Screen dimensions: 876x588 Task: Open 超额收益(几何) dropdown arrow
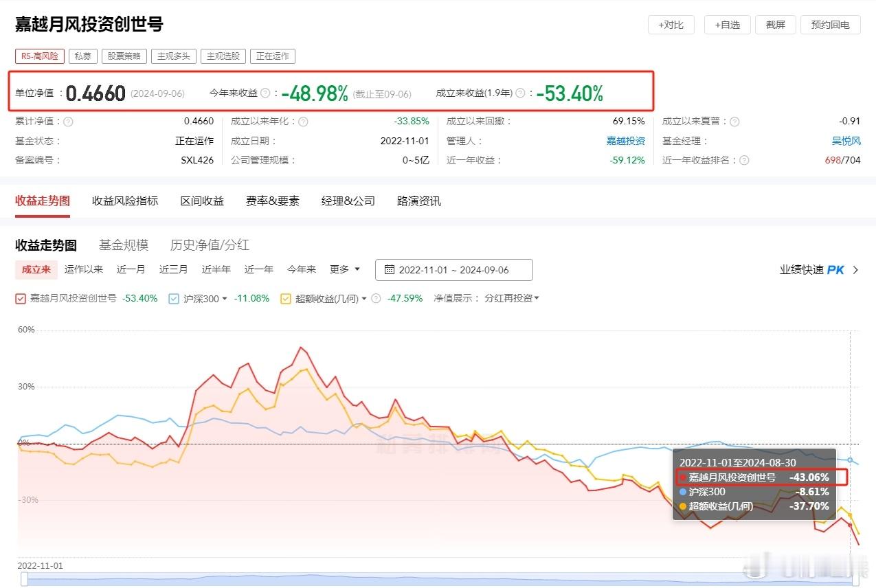point(364,299)
